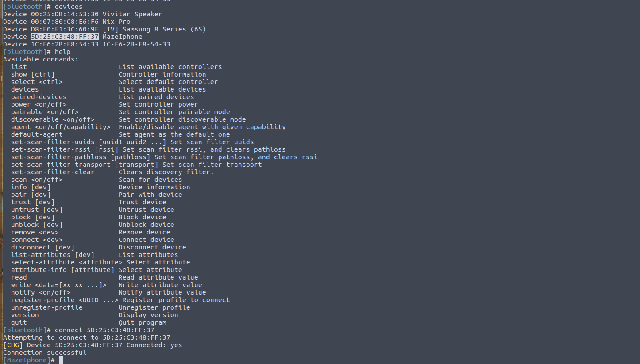Click 'set-scan-filter-clear' command entry
This screenshot has height=364, width=640.
(x=53, y=172)
